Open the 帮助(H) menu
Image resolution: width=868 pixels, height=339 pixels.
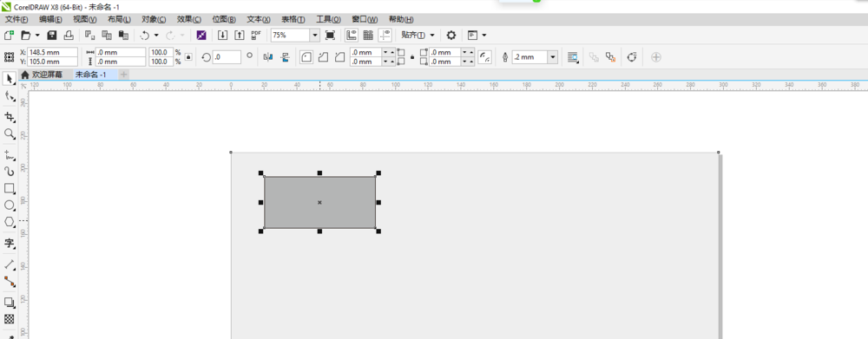(401, 19)
